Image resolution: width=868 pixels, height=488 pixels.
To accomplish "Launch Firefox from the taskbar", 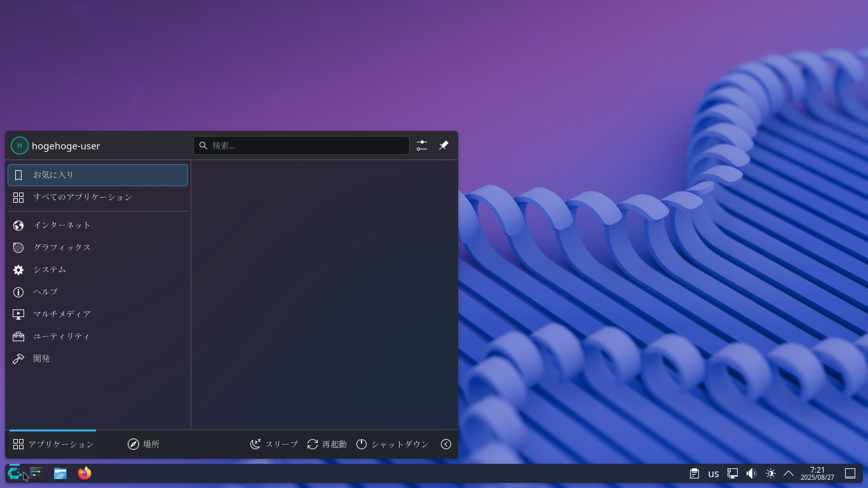I will [x=85, y=473].
